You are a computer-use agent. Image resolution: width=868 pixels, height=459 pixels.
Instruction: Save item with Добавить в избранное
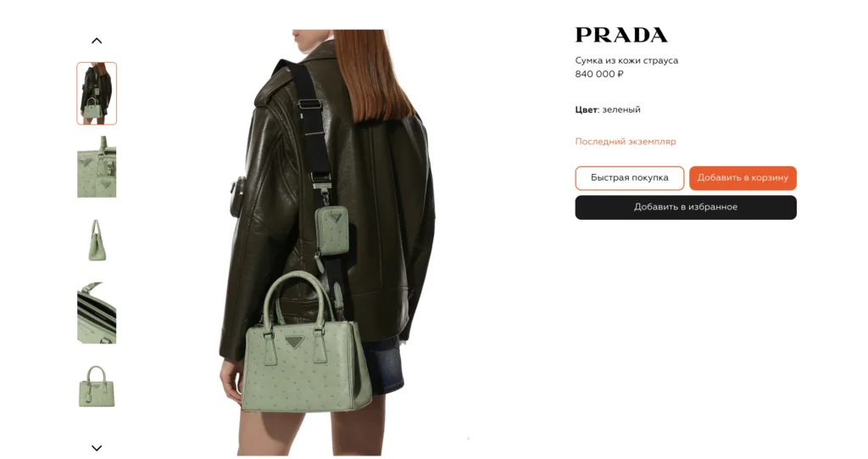(685, 207)
